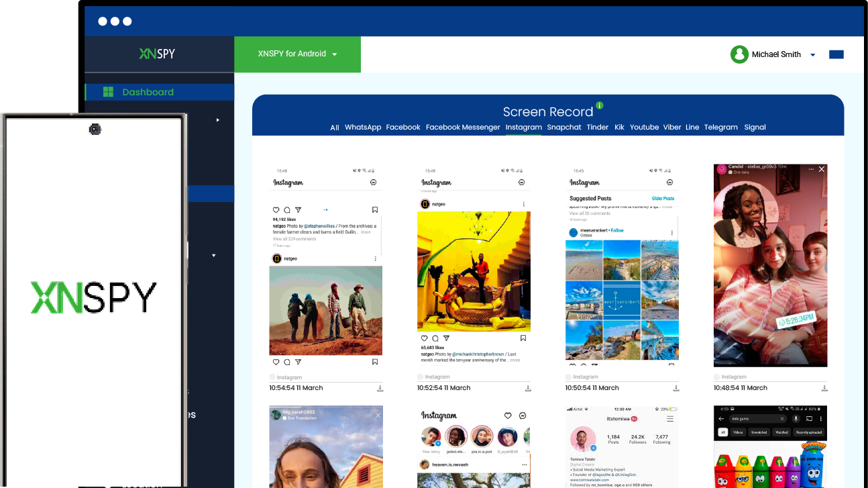This screenshot has height=488, width=868.
Task: Switch to the WhatsApp tab
Action: [x=363, y=127]
